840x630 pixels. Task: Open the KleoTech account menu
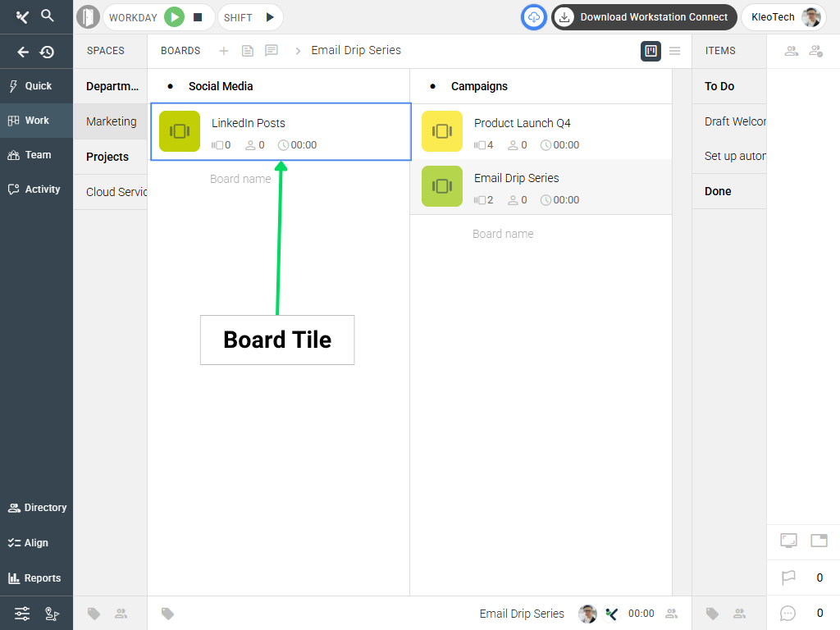click(x=783, y=17)
